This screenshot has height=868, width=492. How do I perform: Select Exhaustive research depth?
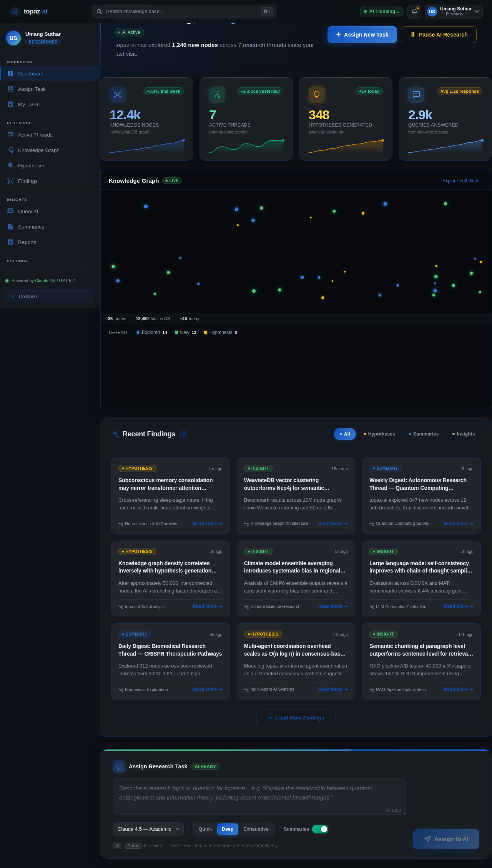(x=256, y=829)
